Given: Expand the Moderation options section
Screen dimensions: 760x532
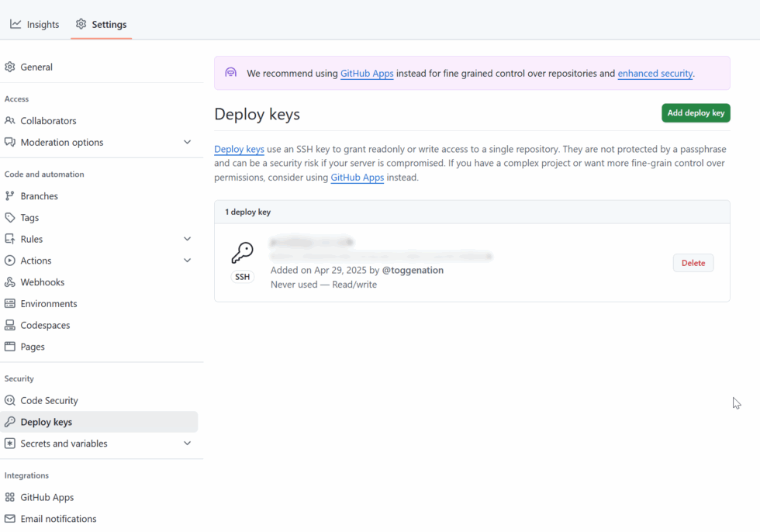Looking at the screenshot, I should click(187, 143).
